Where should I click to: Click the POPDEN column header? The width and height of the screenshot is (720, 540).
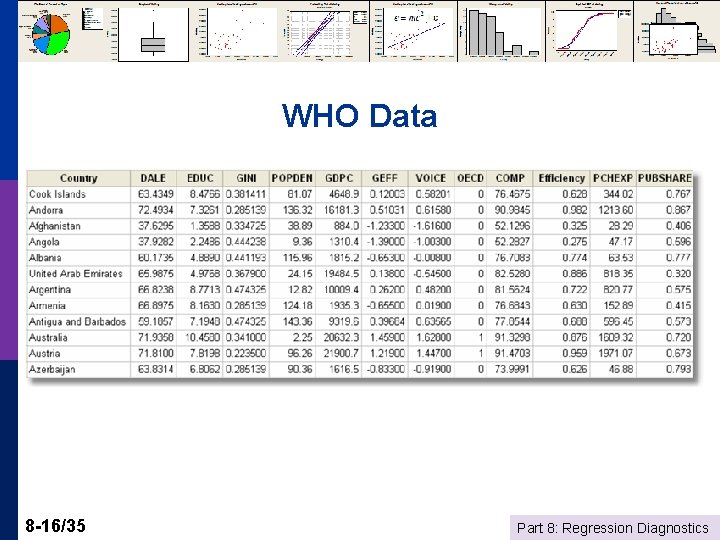point(292,178)
